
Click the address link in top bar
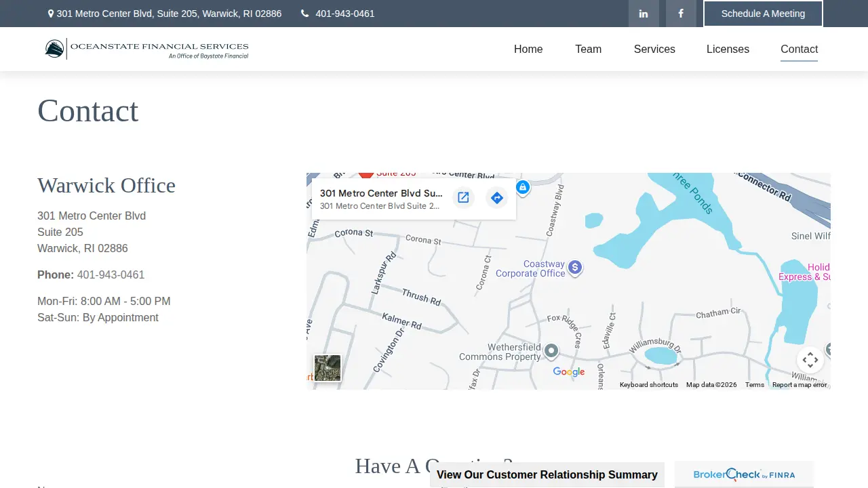point(169,14)
